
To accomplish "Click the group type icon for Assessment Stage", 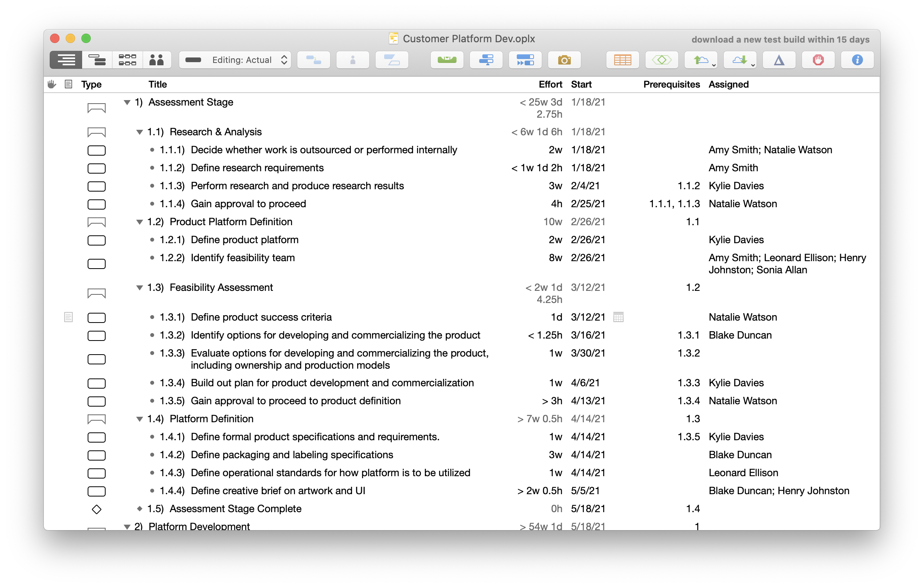I will 97,108.
